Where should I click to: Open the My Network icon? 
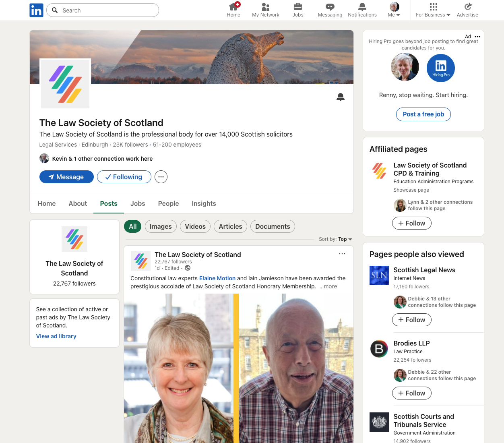pyautogui.click(x=266, y=10)
